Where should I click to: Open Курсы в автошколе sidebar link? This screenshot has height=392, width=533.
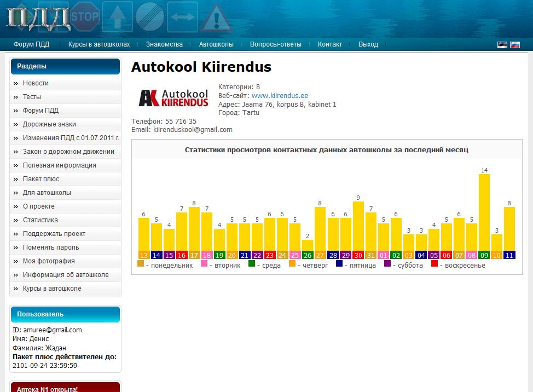(65, 289)
